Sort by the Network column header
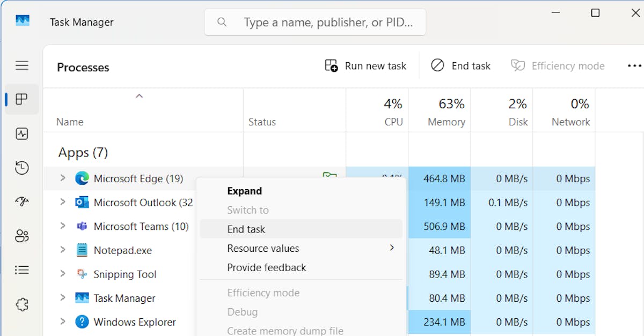Image resolution: width=644 pixels, height=336 pixels. click(x=564, y=110)
